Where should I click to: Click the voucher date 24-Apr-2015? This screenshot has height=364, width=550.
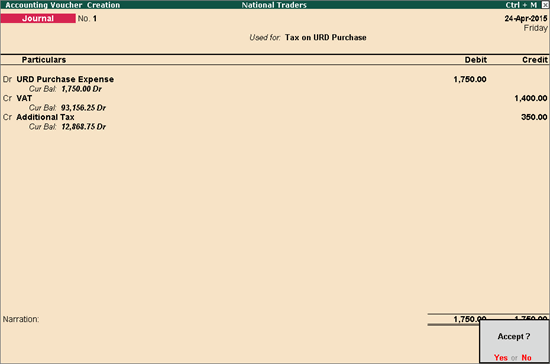pyautogui.click(x=526, y=18)
